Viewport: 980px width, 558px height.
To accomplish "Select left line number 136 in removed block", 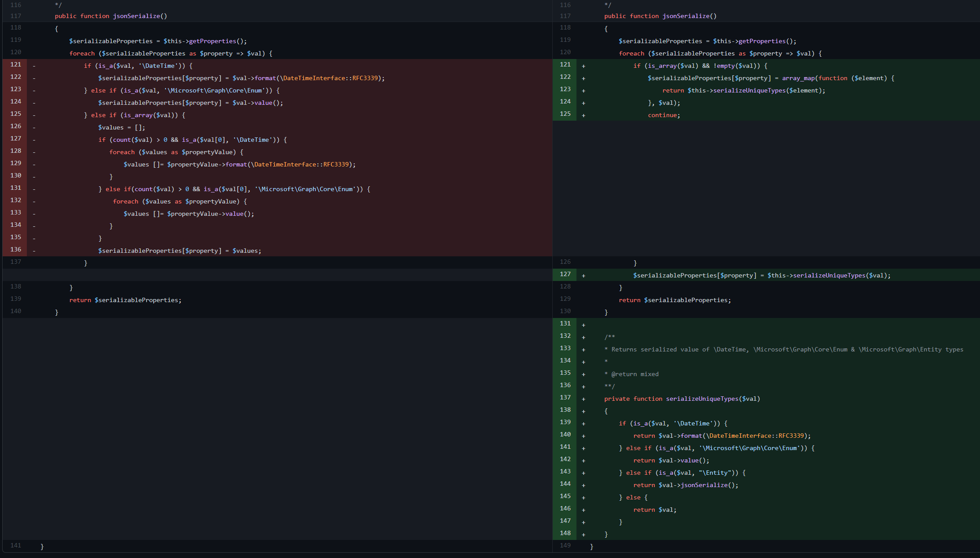I will (16, 250).
